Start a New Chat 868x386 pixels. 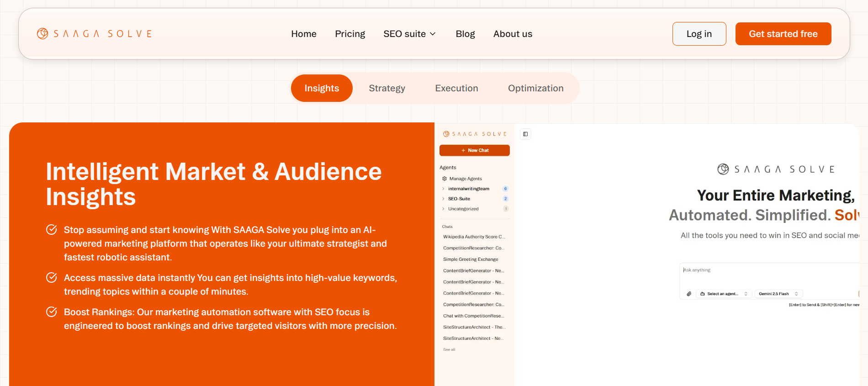point(475,150)
